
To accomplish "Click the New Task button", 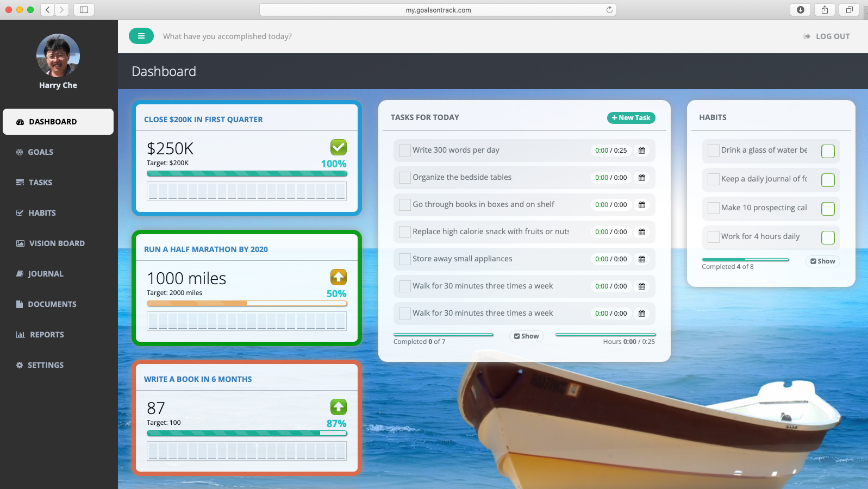I will pyautogui.click(x=630, y=118).
